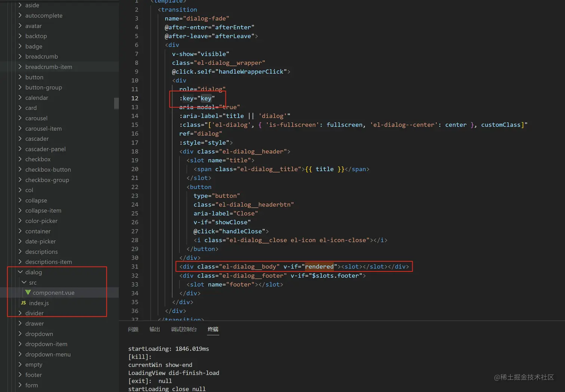Expand the date-picker folder chevron
This screenshot has width=565, height=392.
20,241
